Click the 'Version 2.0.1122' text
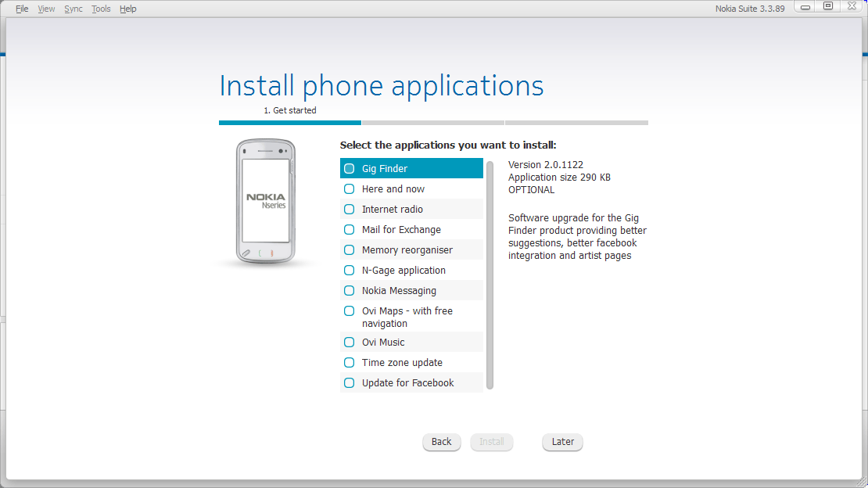868x488 pixels. (546, 164)
